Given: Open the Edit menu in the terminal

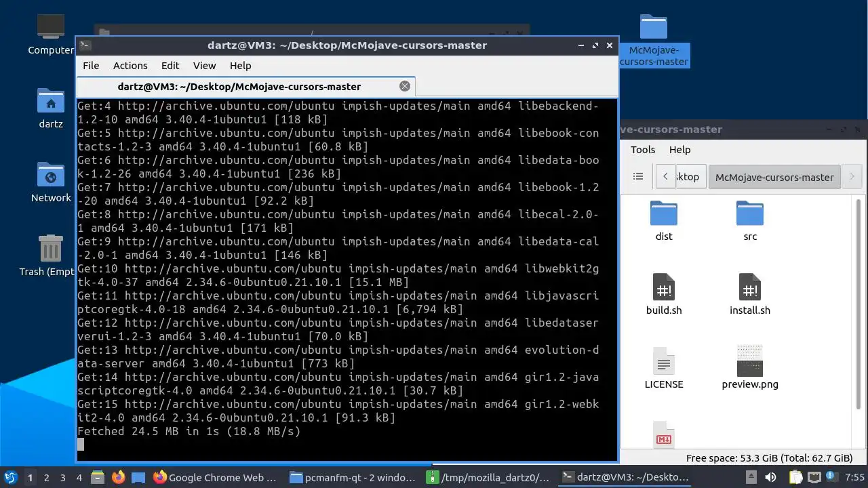Looking at the screenshot, I should tap(170, 66).
